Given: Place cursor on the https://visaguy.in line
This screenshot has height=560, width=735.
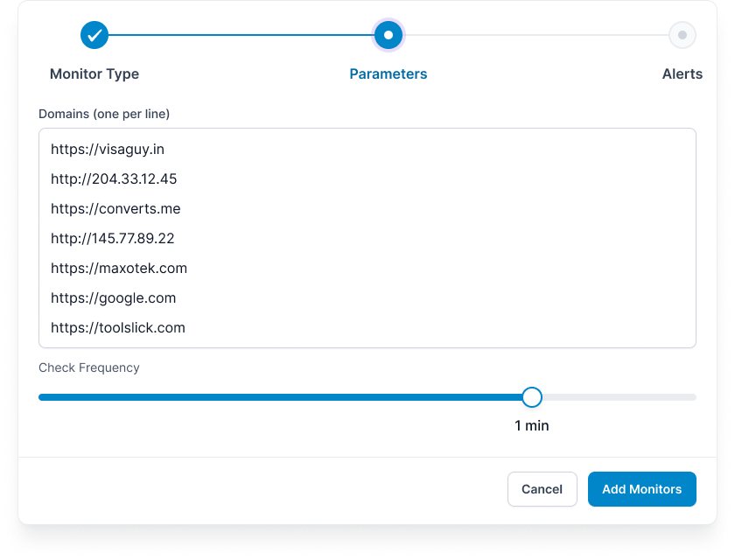Looking at the screenshot, I should point(108,150).
